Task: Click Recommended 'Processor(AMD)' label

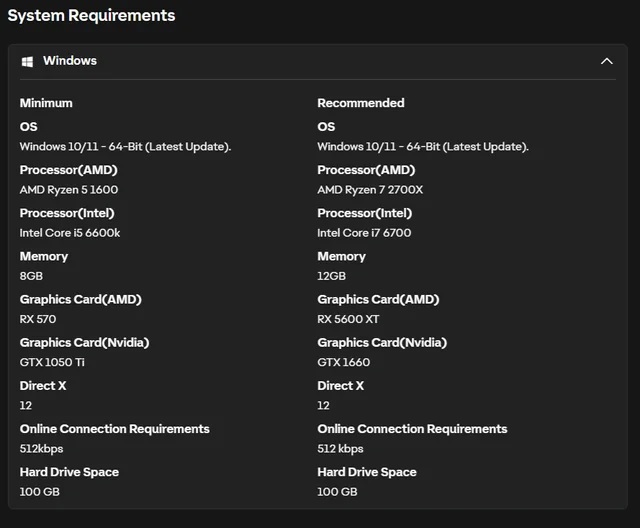Action: point(366,170)
